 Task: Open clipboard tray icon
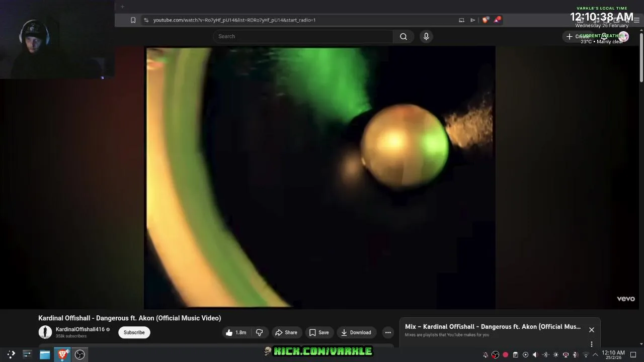515,355
